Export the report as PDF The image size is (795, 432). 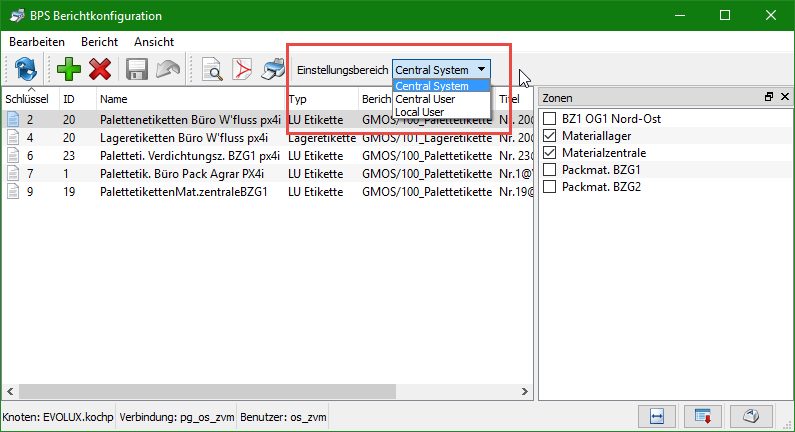click(242, 69)
